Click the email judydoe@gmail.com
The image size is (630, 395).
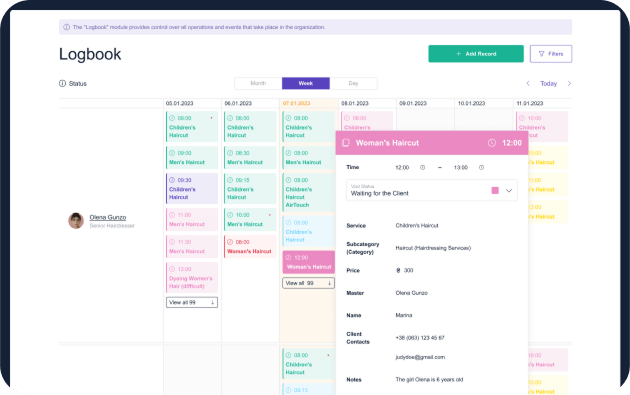[420, 357]
